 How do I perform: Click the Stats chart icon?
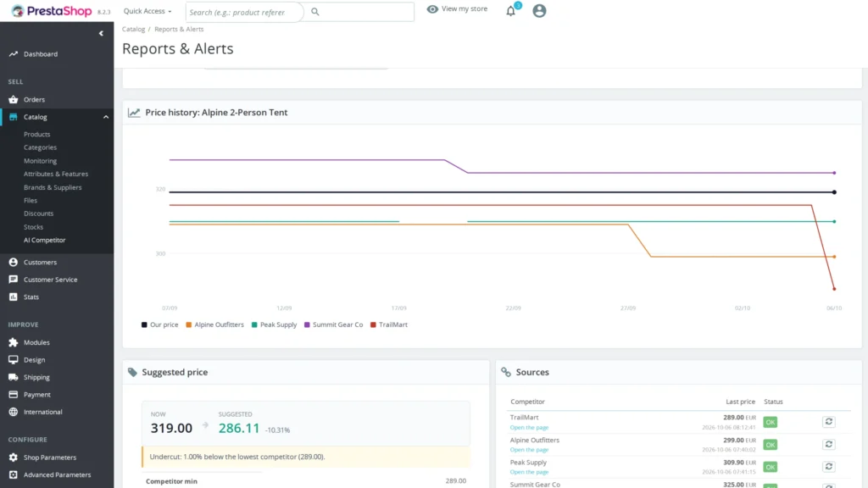click(14, 297)
